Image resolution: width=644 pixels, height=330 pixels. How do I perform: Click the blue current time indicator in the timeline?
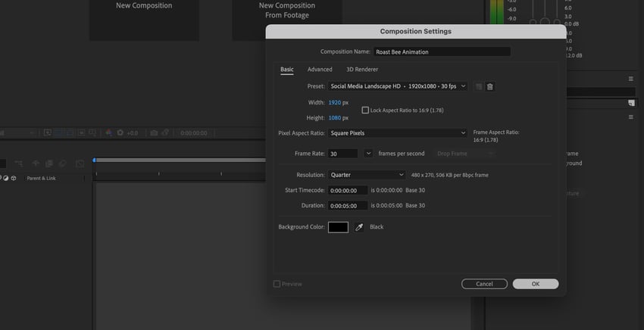pyautogui.click(x=95, y=160)
